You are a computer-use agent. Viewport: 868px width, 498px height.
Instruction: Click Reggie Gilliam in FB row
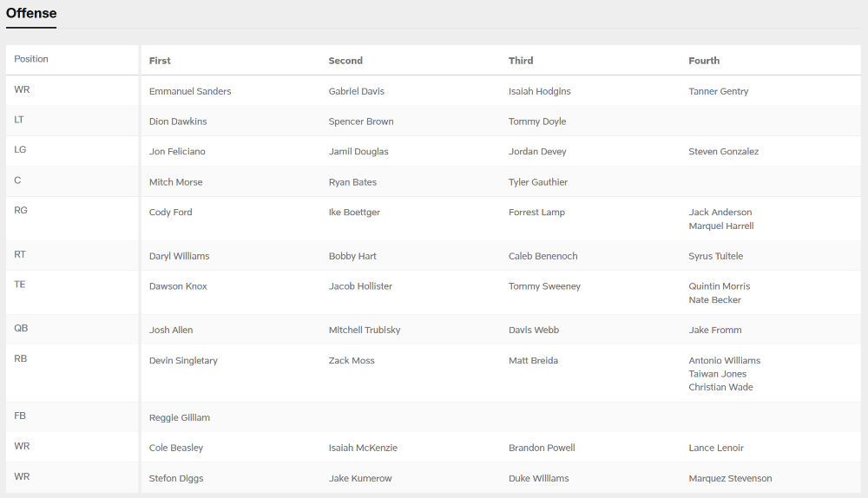click(180, 418)
